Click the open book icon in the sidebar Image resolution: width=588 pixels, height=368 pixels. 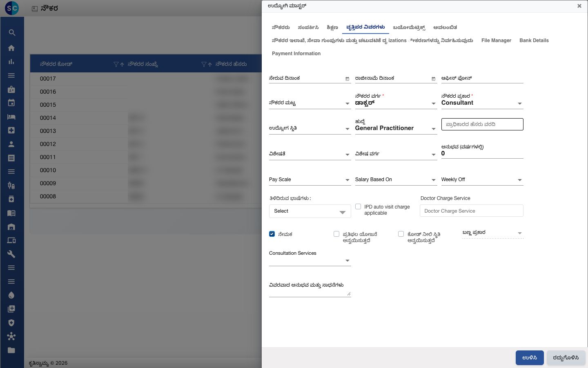point(11,213)
